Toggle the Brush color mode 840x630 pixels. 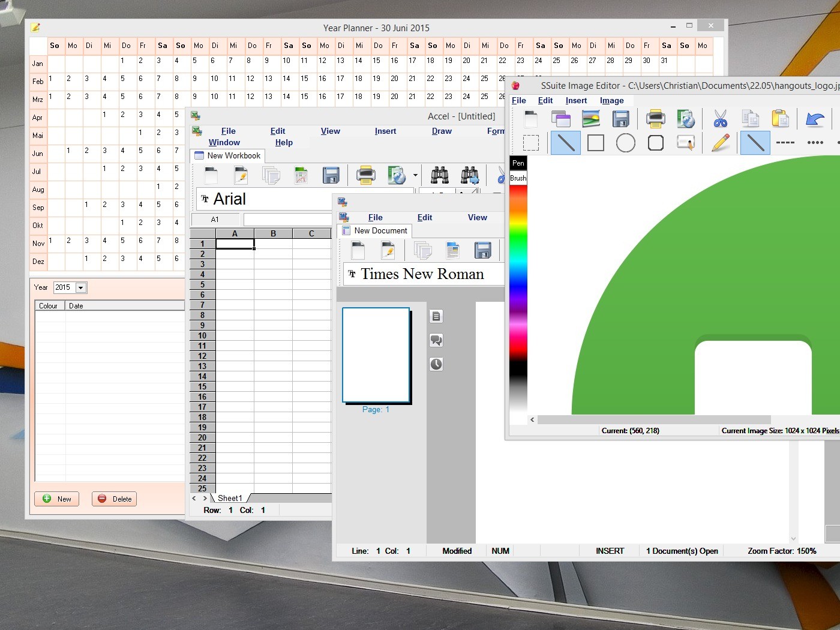click(518, 178)
